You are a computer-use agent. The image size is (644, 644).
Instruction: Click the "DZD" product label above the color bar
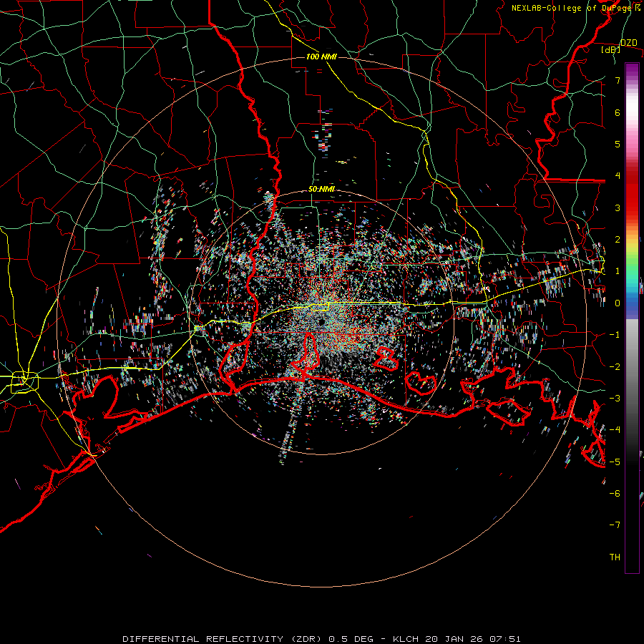pyautogui.click(x=629, y=43)
